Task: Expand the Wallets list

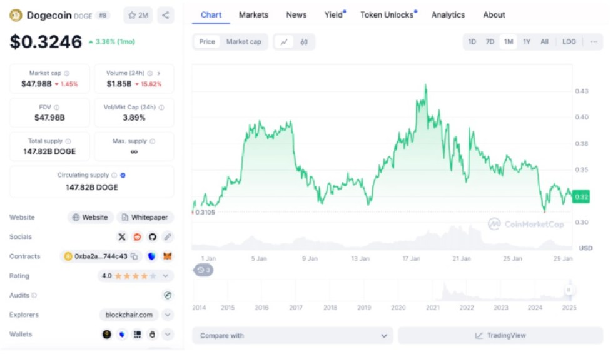Action: (x=167, y=334)
